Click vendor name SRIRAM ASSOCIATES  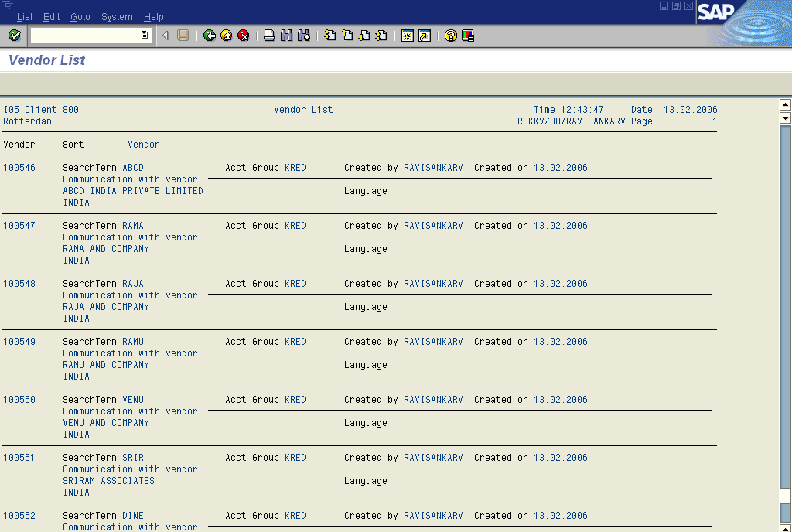point(108,481)
